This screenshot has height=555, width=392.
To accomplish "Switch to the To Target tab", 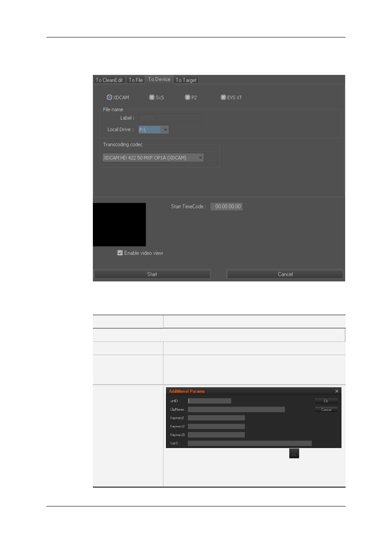I will pyautogui.click(x=186, y=80).
